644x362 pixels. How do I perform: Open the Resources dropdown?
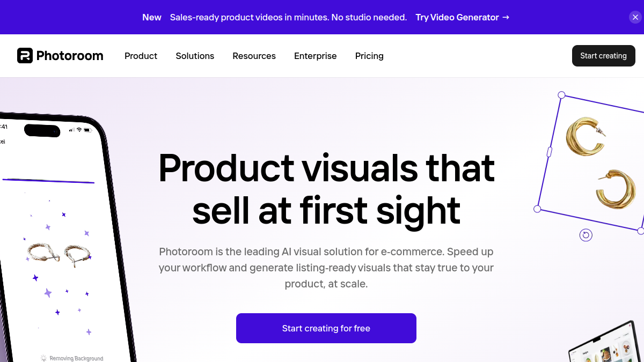pos(254,56)
